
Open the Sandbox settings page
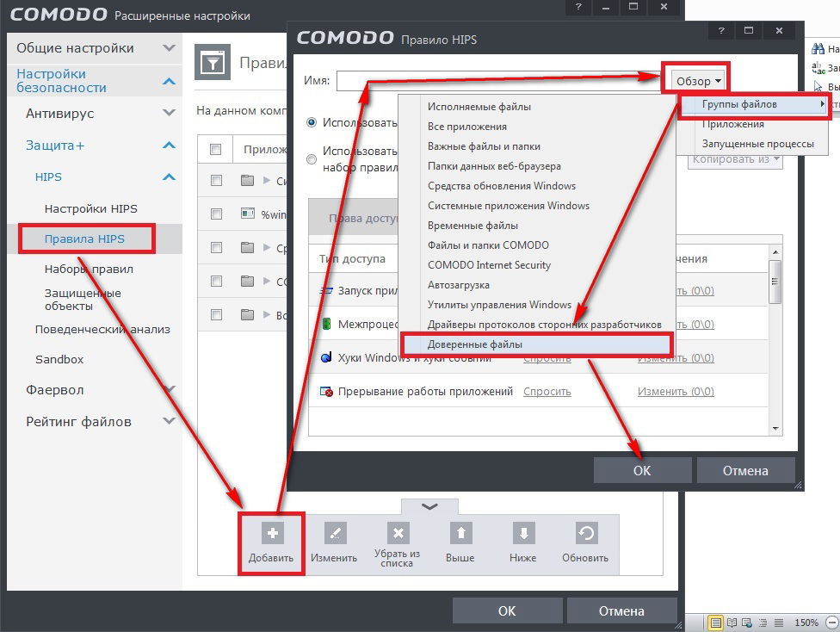[59, 359]
